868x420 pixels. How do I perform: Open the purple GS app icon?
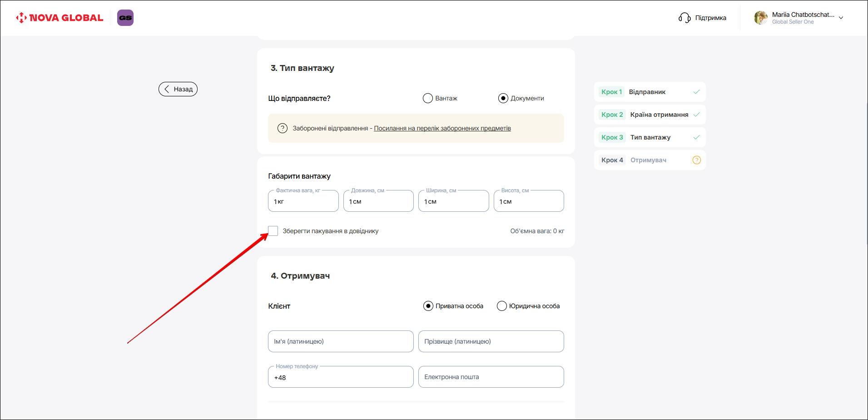(x=125, y=18)
